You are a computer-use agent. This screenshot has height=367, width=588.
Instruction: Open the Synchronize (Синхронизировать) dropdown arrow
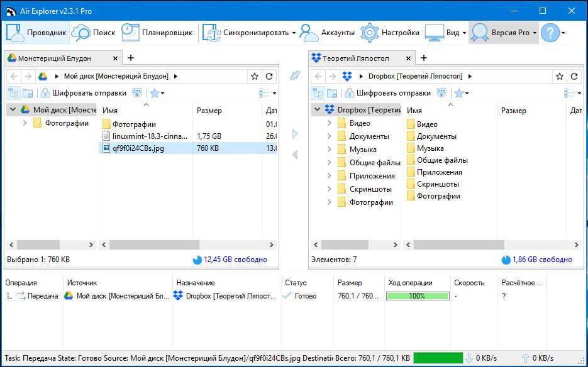[x=294, y=33]
